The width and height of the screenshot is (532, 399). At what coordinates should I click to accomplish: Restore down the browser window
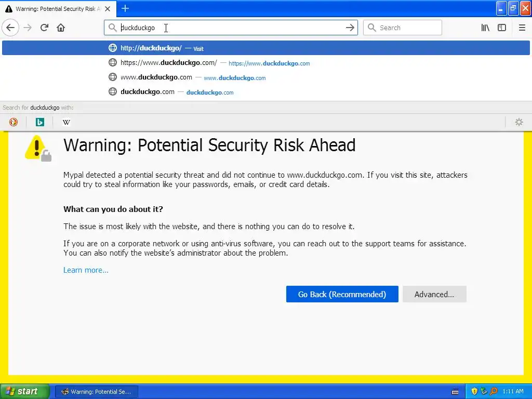point(513,8)
